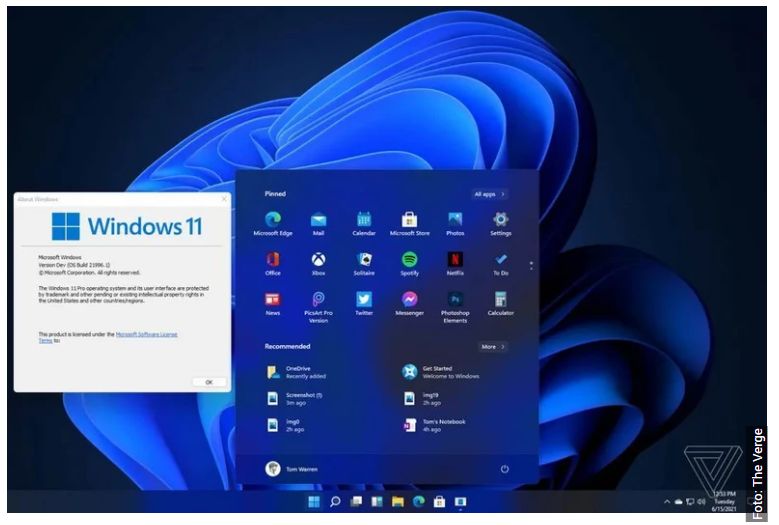Open Tom's Notebook recommendation
The height and width of the screenshot is (525, 779).
(x=434, y=425)
